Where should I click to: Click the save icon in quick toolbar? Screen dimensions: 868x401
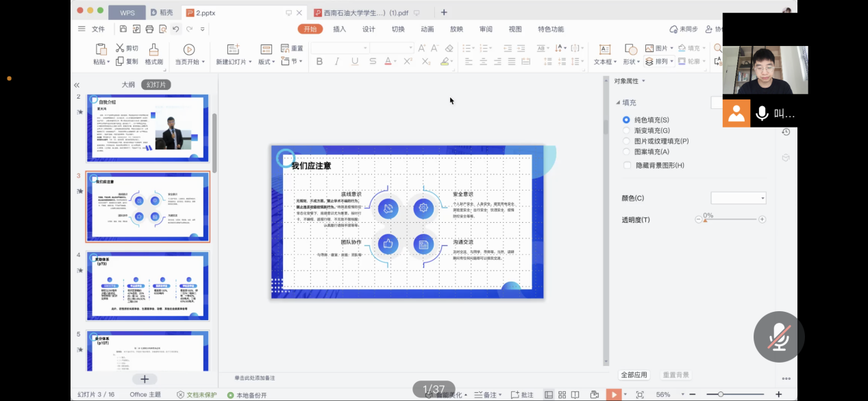click(123, 29)
